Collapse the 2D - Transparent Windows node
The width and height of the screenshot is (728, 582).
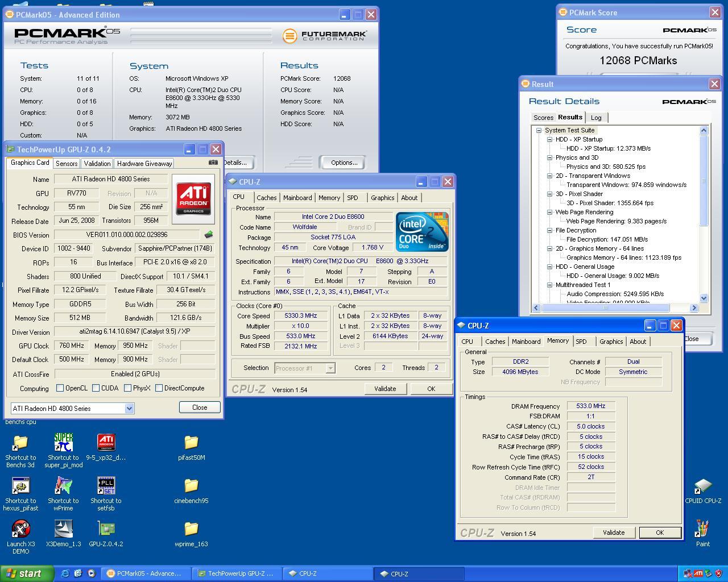pos(550,176)
